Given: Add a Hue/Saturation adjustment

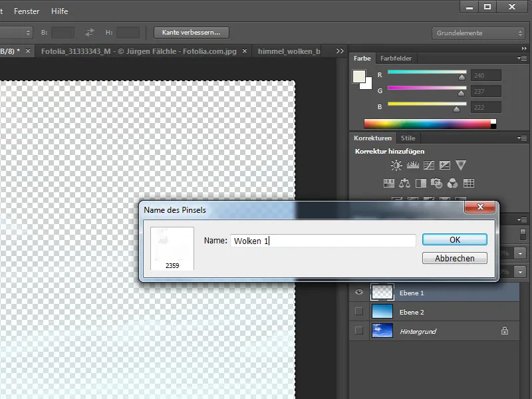Looking at the screenshot, I should (388, 184).
